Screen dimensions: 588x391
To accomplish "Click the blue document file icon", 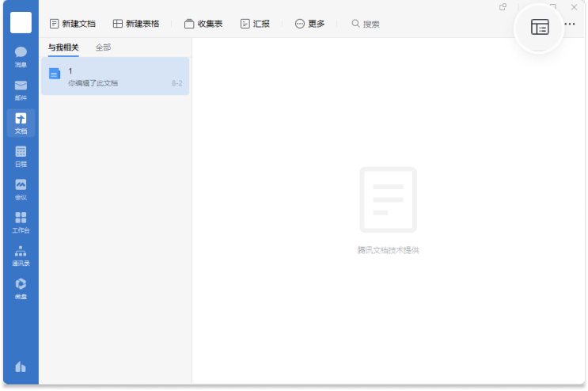I will pos(55,74).
